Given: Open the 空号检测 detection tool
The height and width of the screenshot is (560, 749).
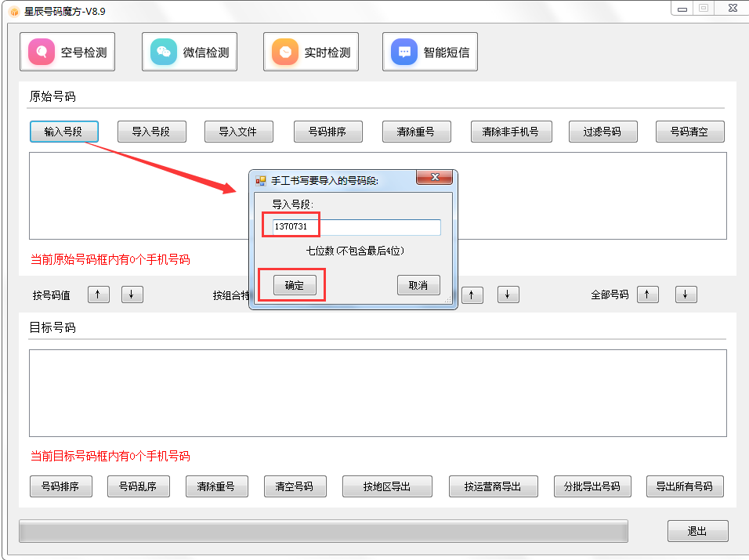Looking at the screenshot, I should 67,51.
